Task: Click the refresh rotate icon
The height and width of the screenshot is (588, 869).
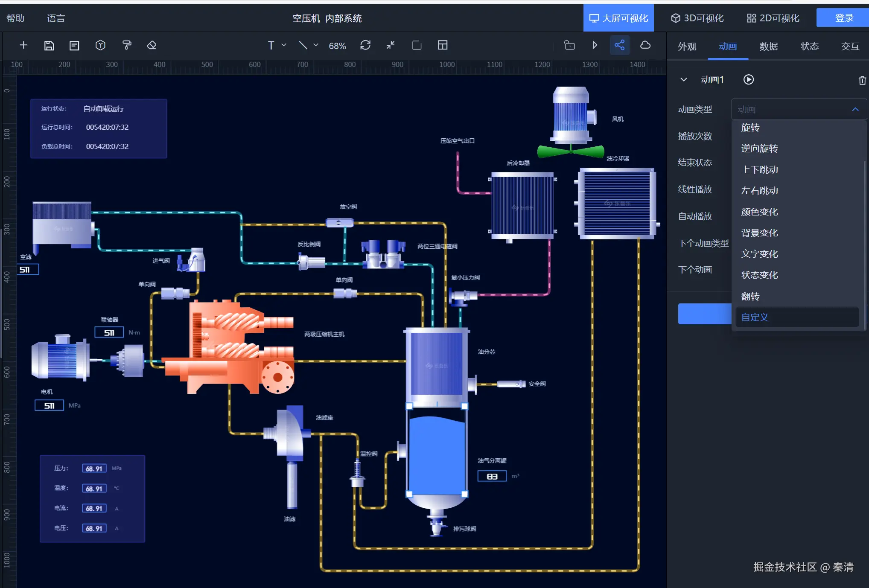Action: pos(365,45)
